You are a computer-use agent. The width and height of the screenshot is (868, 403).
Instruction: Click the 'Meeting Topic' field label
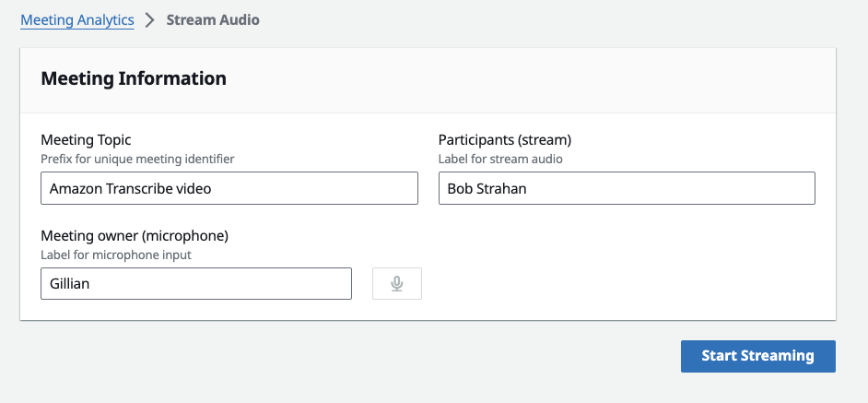tap(86, 140)
